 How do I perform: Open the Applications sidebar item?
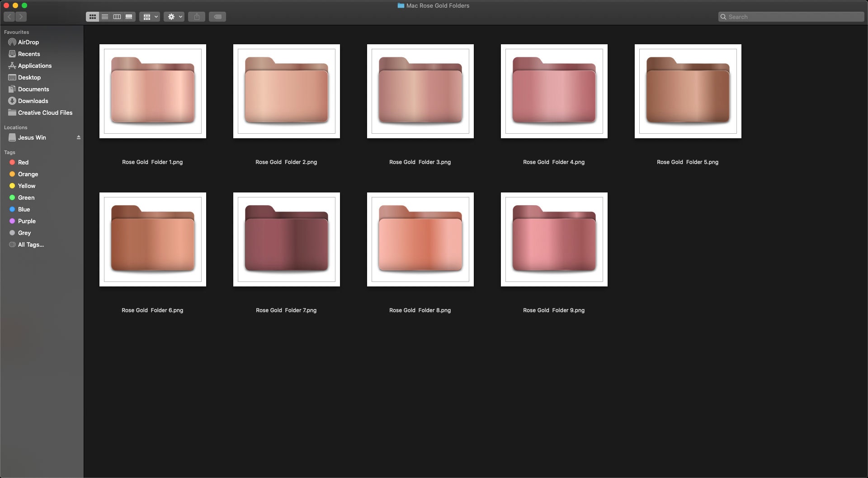pyautogui.click(x=35, y=66)
